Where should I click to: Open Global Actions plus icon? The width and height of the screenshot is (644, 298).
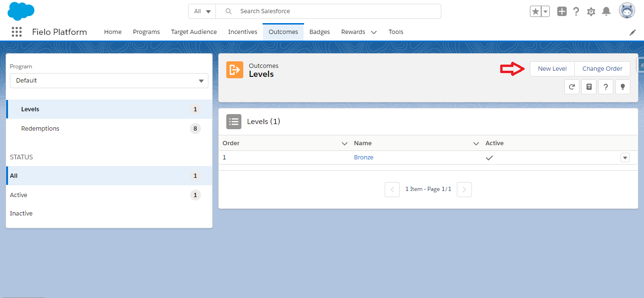(x=561, y=11)
